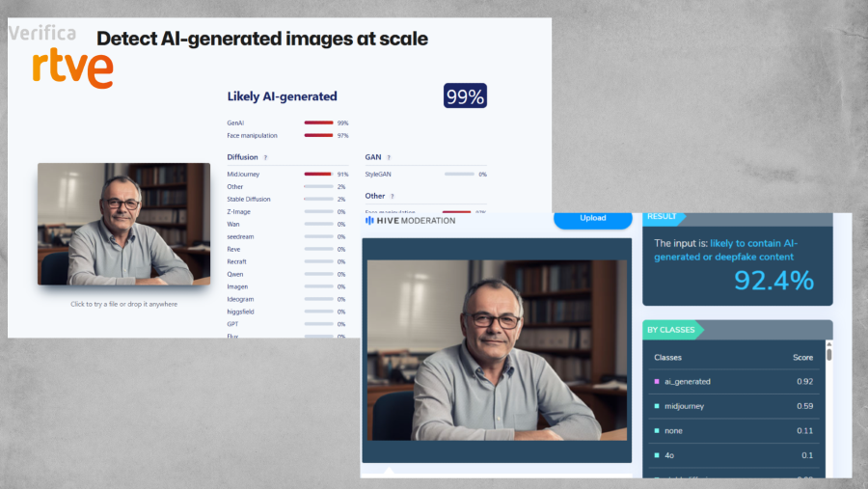Click the midjourney class row label in Hive
Viewport: 868px width, 489px height.
(684, 406)
